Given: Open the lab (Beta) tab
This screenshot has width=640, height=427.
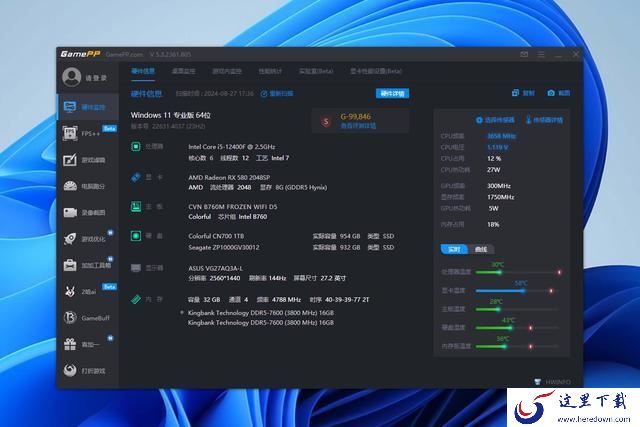Looking at the screenshot, I should 316,71.
